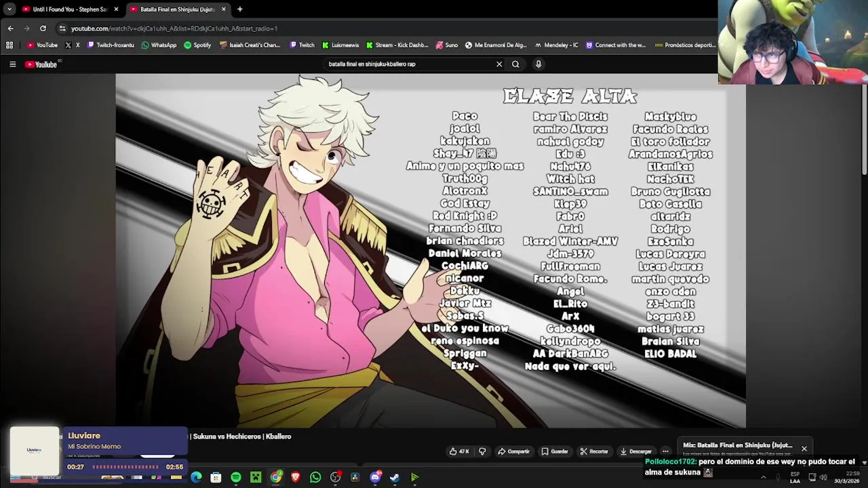This screenshot has height=488, width=868.
Task: Open the Spotify bookmark
Action: pyautogui.click(x=197, y=45)
